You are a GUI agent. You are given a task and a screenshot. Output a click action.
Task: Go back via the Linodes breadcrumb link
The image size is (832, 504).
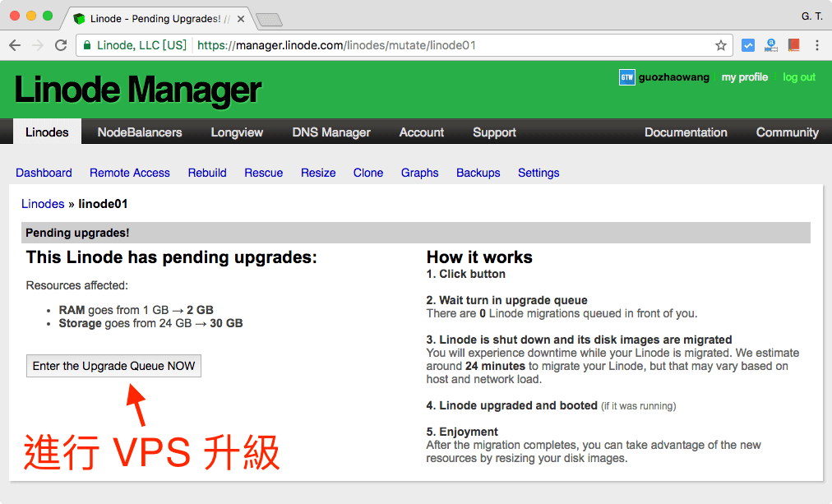point(43,203)
